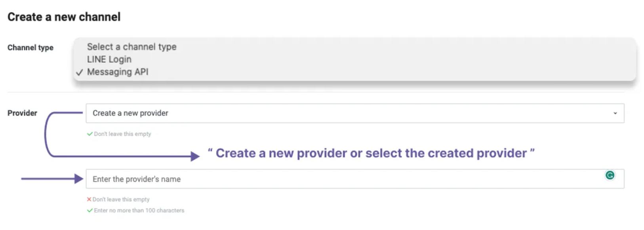The width and height of the screenshot is (644, 230).
Task: Click red X icon below provider name field
Action: pos(89,199)
